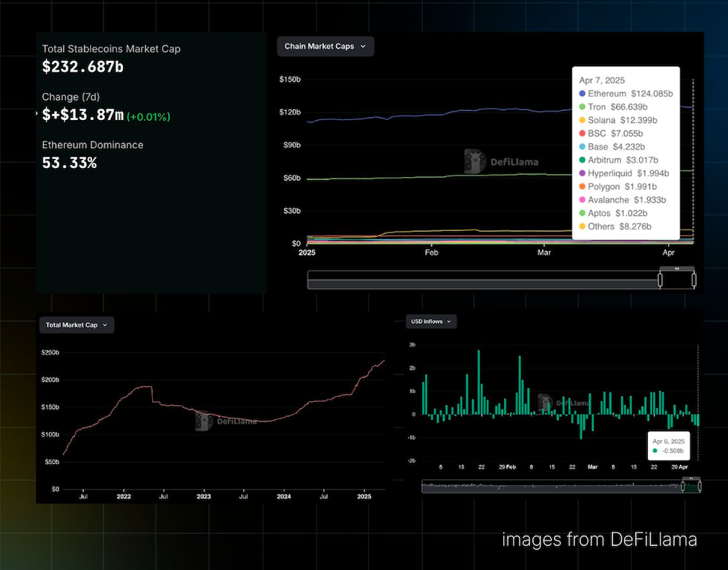Click the Polygon orange legend dot
This screenshot has height=570, width=728.
coord(582,187)
